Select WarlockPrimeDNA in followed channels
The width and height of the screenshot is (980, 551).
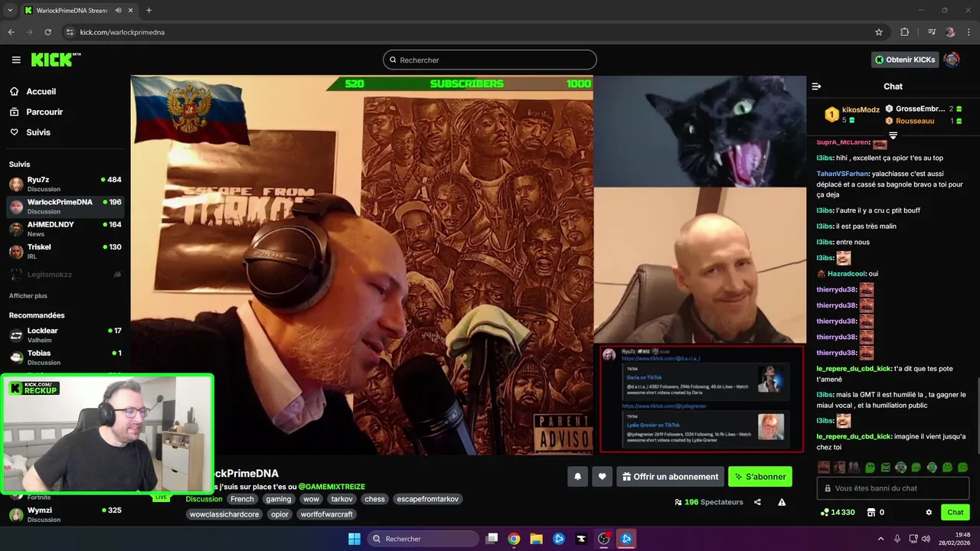click(x=65, y=207)
